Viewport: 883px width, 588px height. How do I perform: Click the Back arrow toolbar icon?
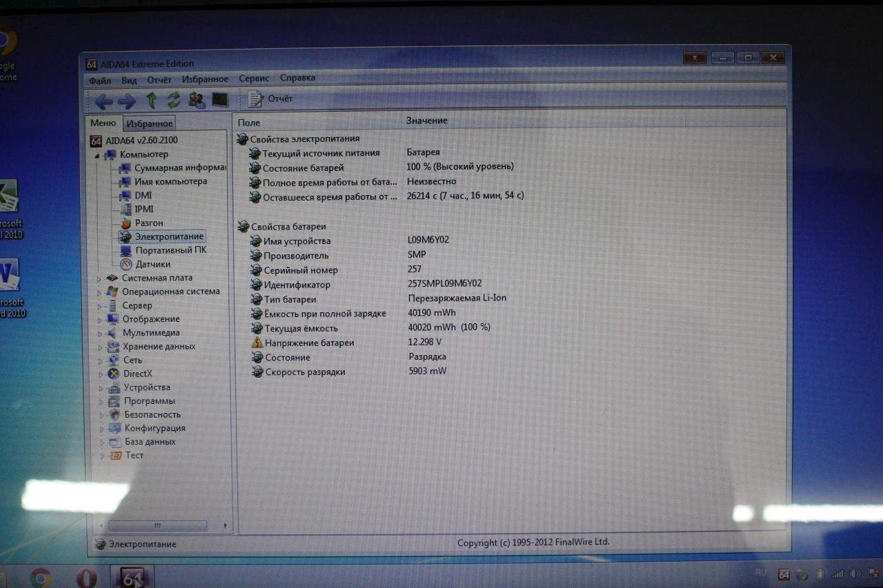click(x=103, y=101)
